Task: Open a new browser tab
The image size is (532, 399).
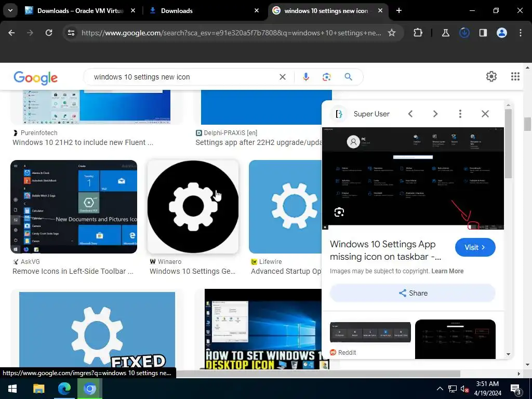Action: 399,10
